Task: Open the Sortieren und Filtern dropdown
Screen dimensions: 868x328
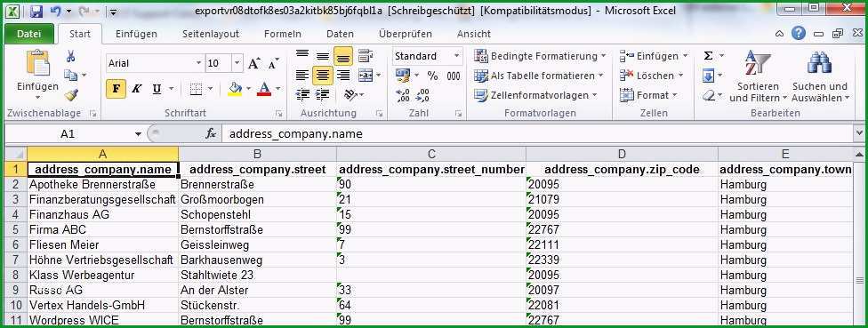Action: click(x=758, y=76)
